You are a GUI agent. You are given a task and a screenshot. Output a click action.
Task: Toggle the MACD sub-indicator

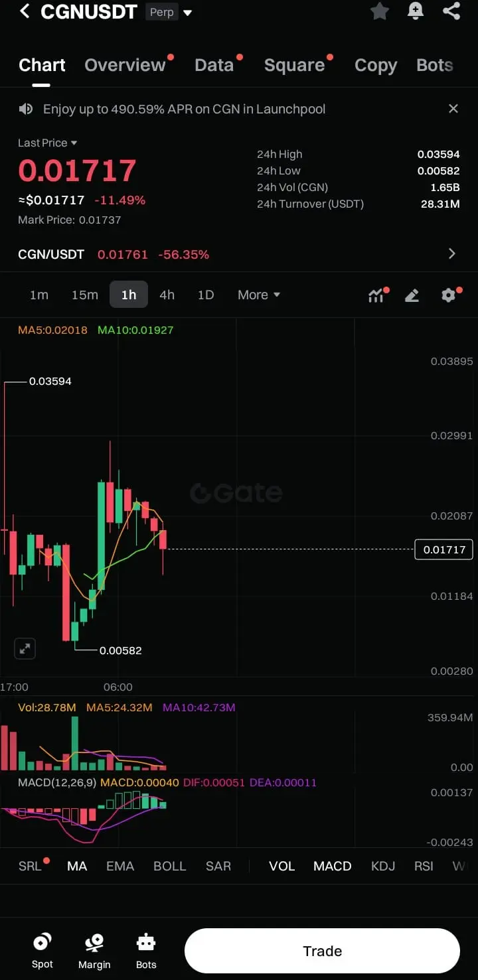(333, 866)
